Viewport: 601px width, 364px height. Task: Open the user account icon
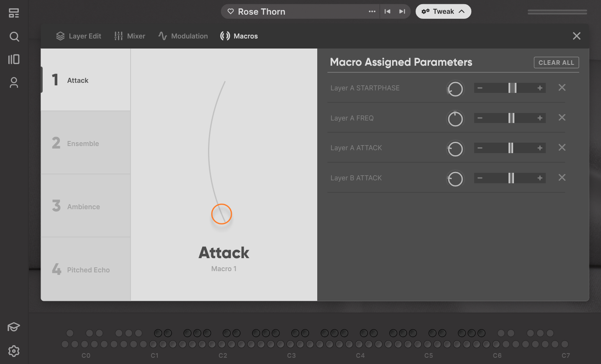point(14,83)
